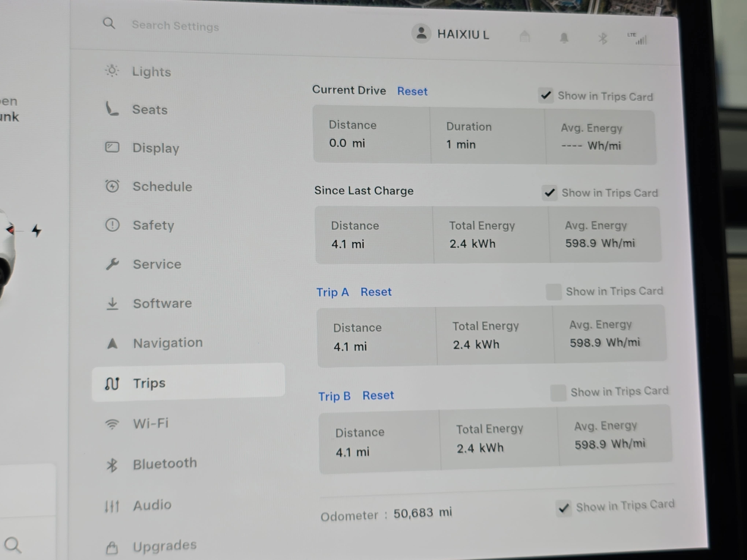Disable Show in Trips Card for Since Last Charge
Viewport: 747px width, 560px height.
(x=550, y=192)
